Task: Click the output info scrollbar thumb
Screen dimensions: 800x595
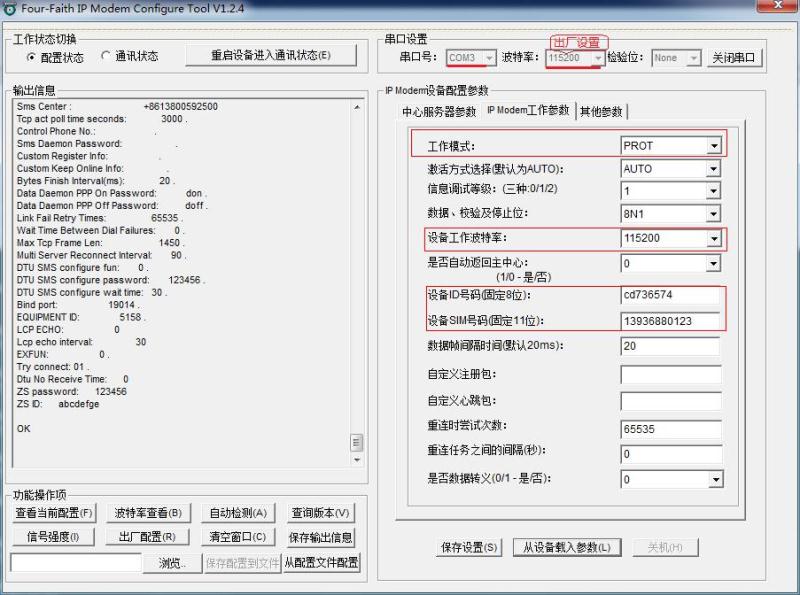Action: (357, 443)
